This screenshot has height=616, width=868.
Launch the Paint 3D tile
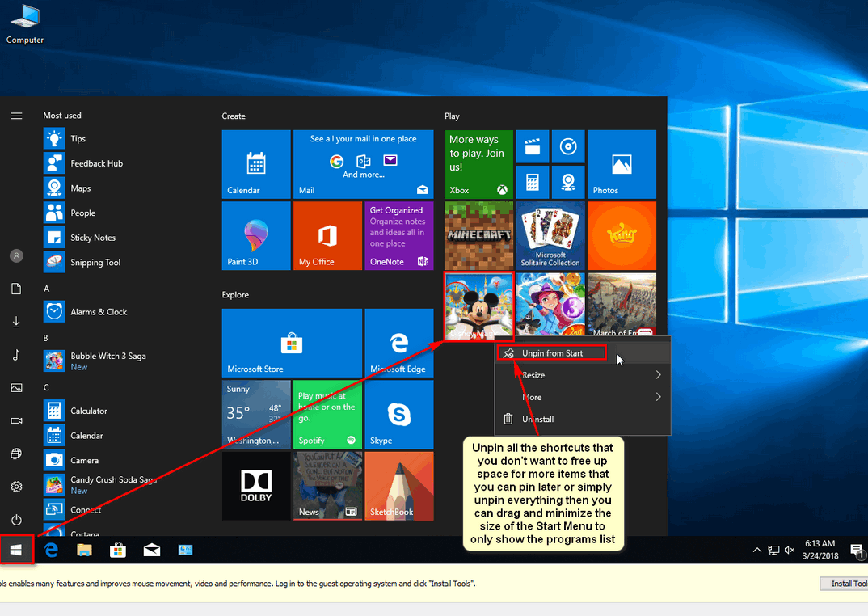pos(256,236)
